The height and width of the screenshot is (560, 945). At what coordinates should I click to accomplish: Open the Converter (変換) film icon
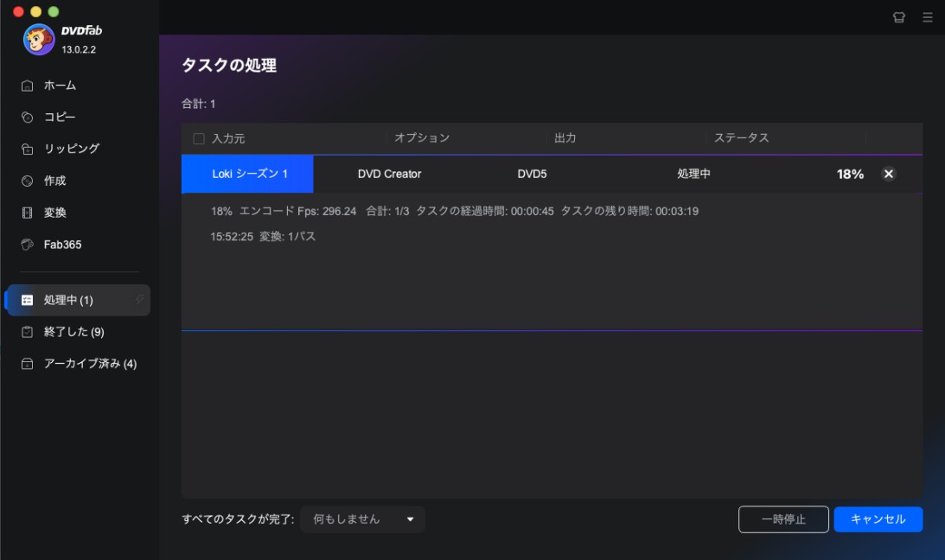[28, 213]
